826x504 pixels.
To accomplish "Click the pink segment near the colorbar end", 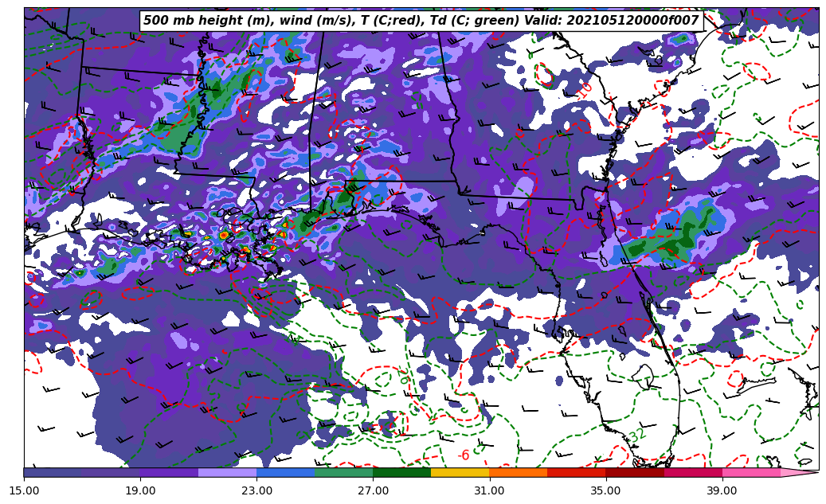I will click(750, 472).
